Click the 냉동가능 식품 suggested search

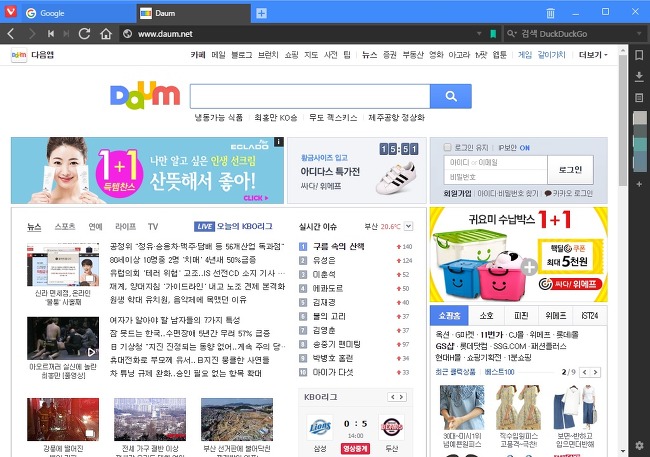point(219,117)
